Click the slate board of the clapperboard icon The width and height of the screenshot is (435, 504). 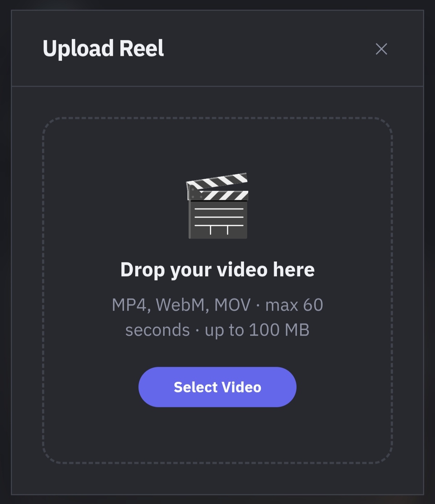[x=218, y=220]
